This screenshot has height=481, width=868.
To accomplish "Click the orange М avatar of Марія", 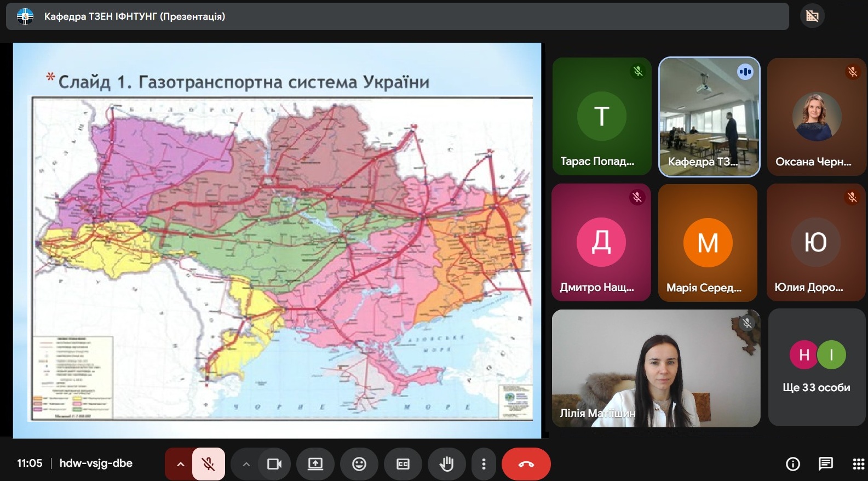I will [708, 242].
